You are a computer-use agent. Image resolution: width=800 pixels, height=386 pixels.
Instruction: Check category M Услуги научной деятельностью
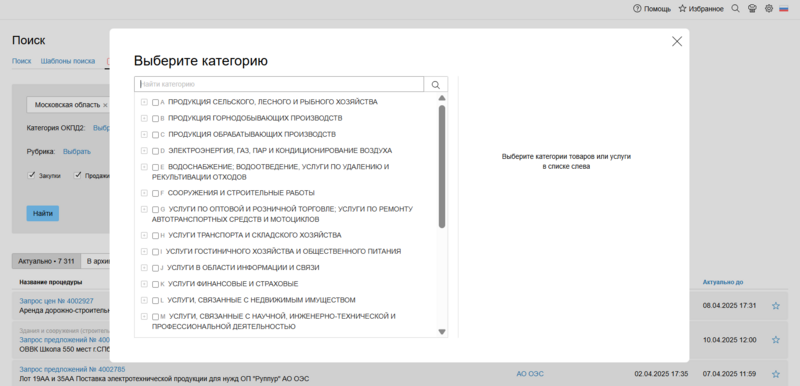click(x=155, y=317)
